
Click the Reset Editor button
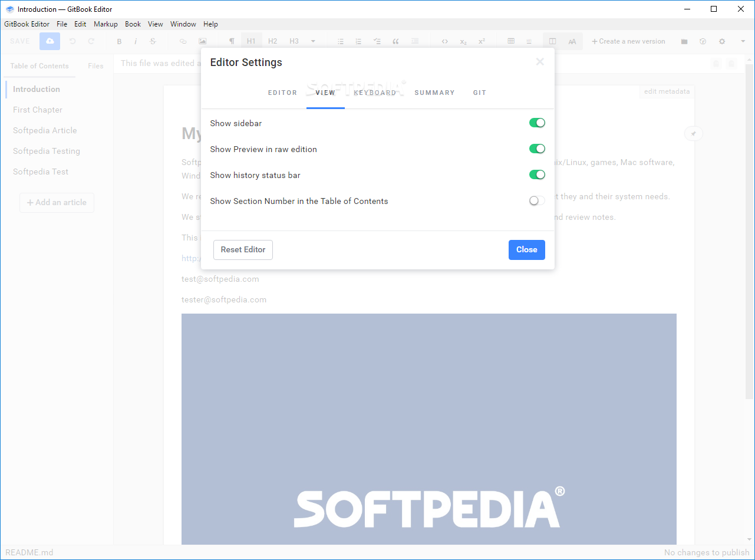243,249
